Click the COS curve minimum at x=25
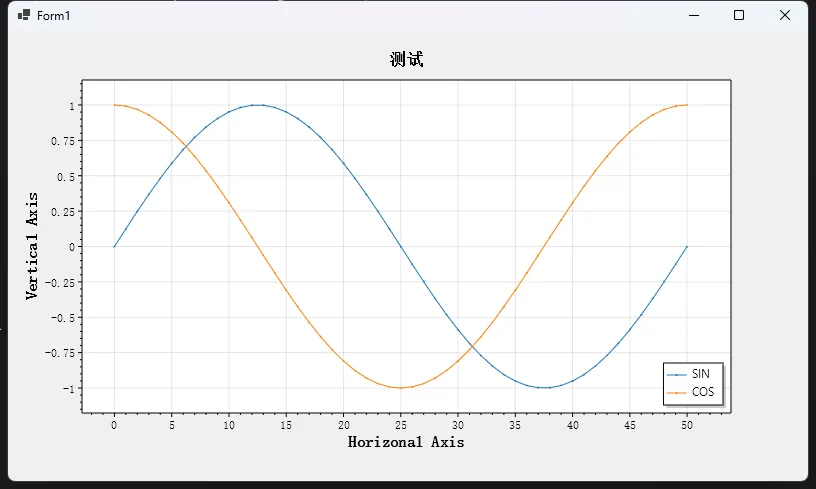The image size is (816, 489). pos(401,388)
